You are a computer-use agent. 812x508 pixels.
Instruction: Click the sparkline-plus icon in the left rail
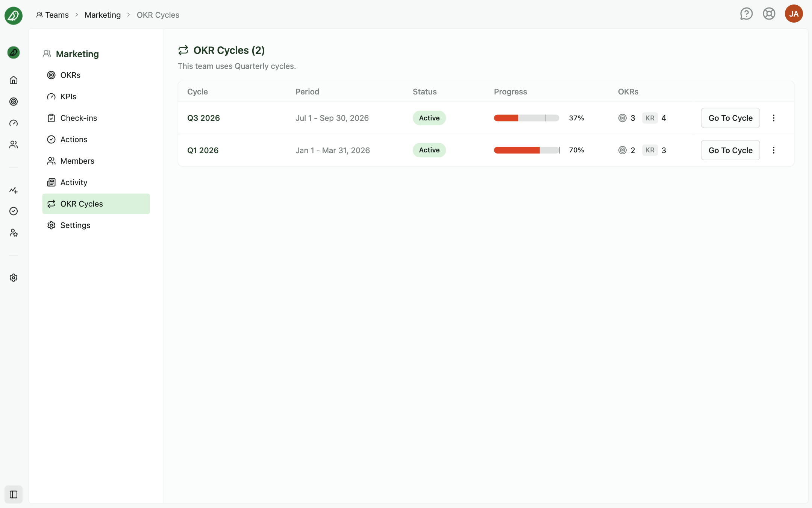[14, 190]
